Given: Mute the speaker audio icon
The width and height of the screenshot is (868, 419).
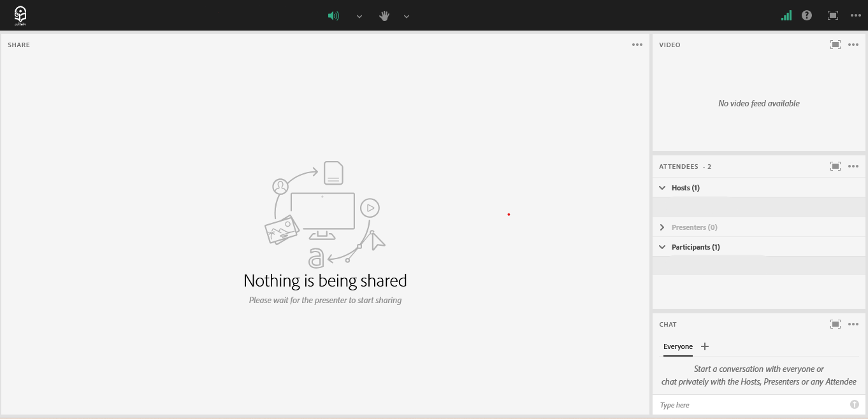Looking at the screenshot, I should (x=333, y=16).
